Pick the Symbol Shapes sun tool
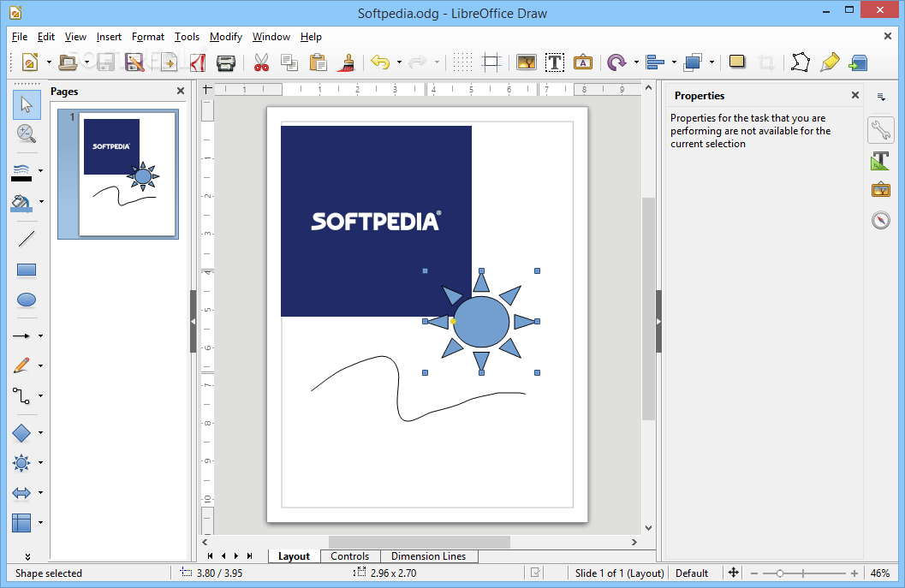 [22, 463]
